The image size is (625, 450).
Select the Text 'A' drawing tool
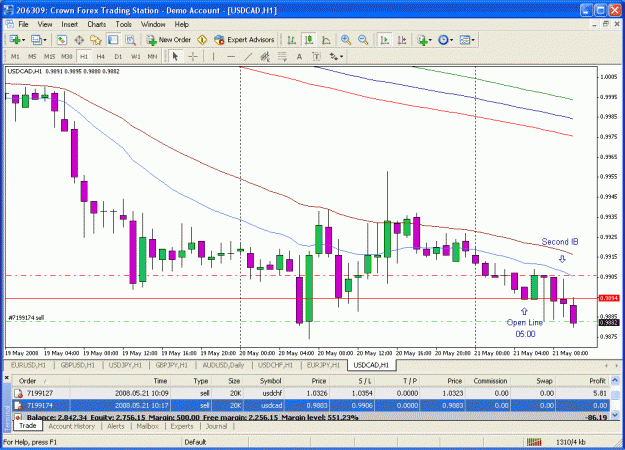[x=299, y=57]
